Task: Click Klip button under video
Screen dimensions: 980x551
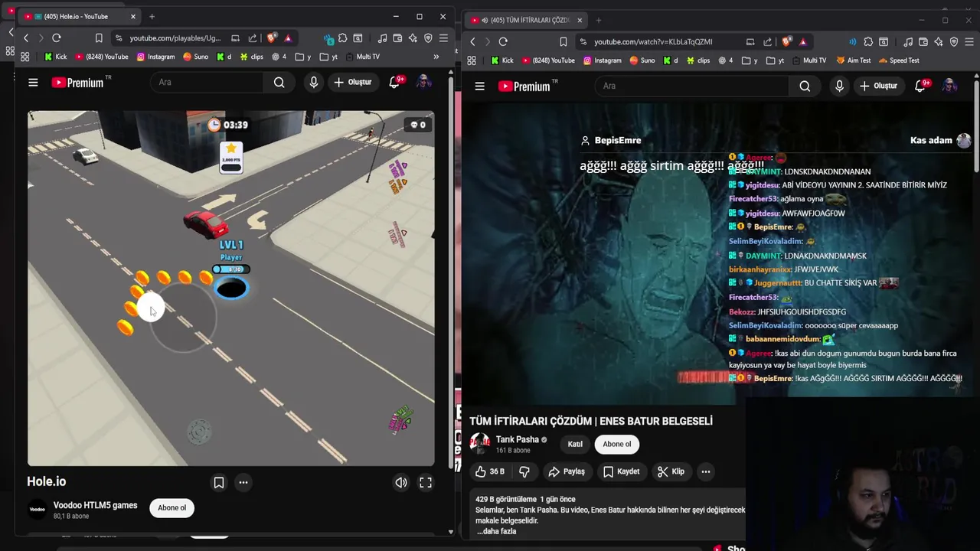Action: coord(671,471)
